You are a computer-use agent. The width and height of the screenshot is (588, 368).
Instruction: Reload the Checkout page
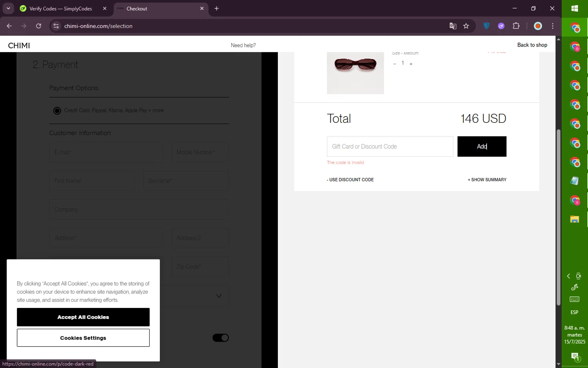coord(38,26)
